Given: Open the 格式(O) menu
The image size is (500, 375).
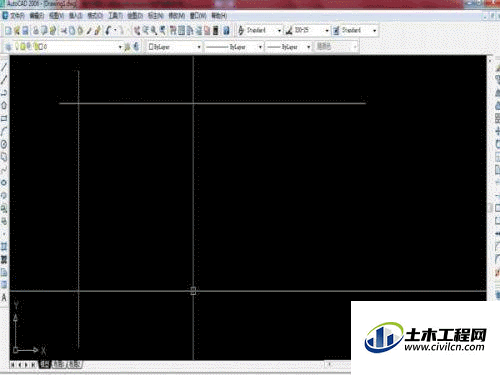Looking at the screenshot, I should click(95, 16).
